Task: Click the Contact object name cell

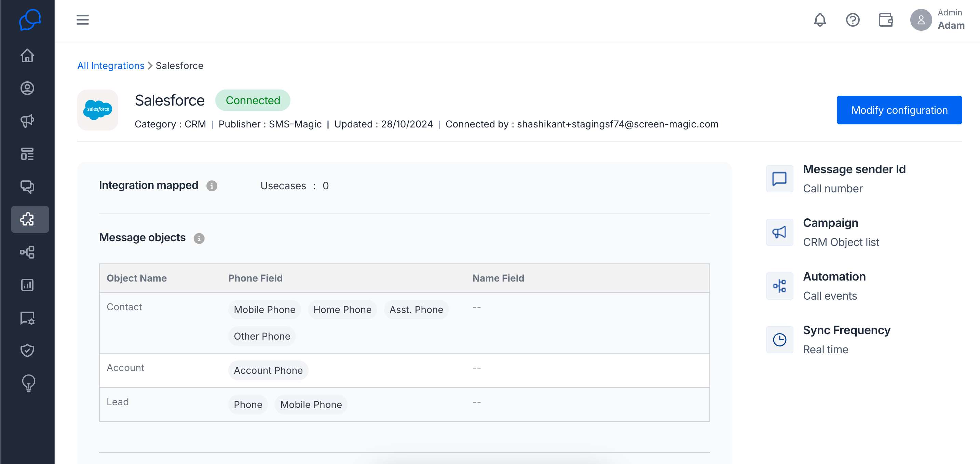Action: pyautogui.click(x=124, y=307)
